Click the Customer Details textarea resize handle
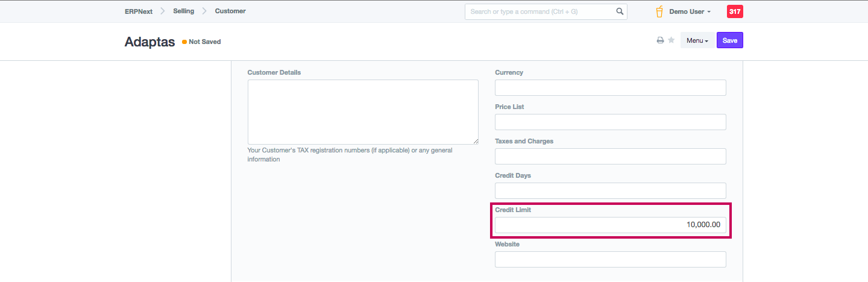The height and width of the screenshot is (282, 868). [x=476, y=141]
